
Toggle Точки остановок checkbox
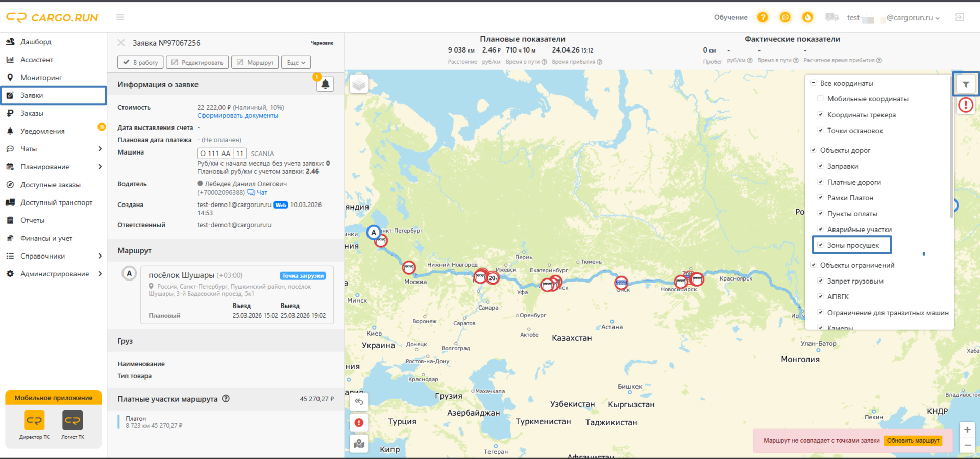tap(820, 131)
